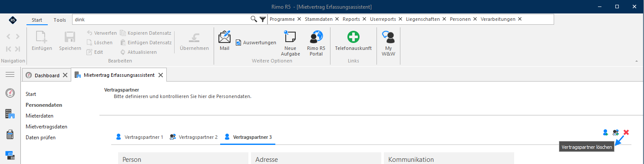Open My W&W
The width and height of the screenshot is (644, 164).
coord(388,43)
